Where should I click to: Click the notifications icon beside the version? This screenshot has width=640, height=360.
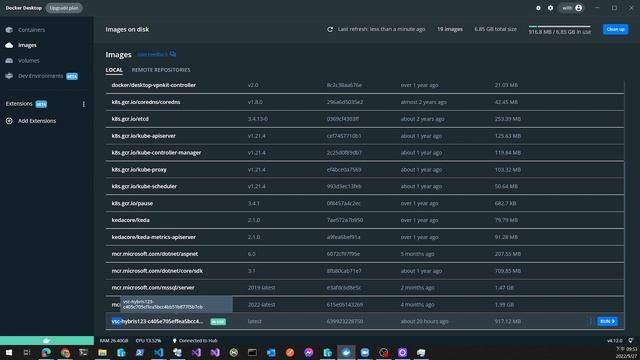click(631, 340)
